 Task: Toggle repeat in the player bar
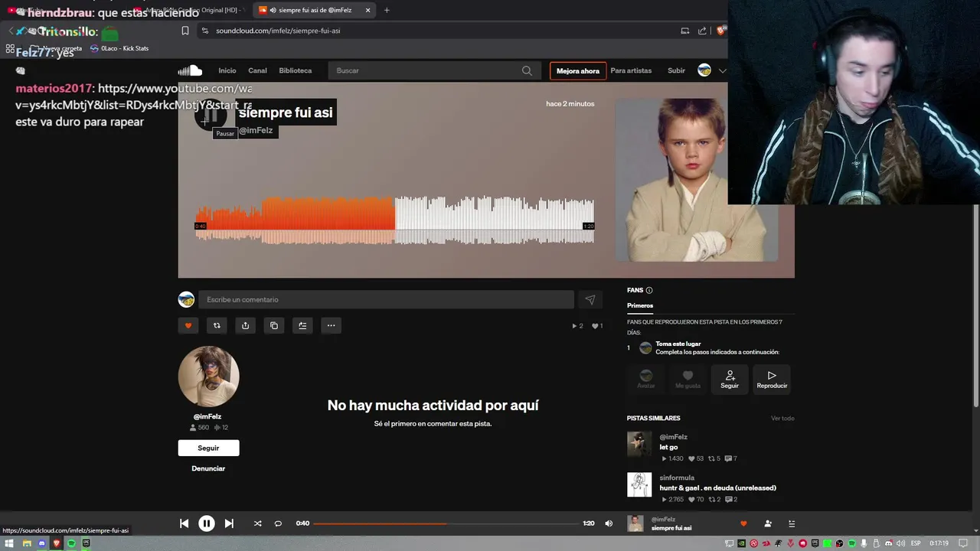tap(278, 523)
